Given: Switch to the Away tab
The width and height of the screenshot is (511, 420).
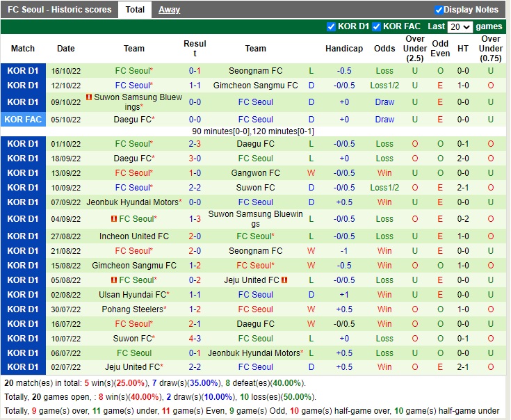Looking at the screenshot, I should (169, 10).
